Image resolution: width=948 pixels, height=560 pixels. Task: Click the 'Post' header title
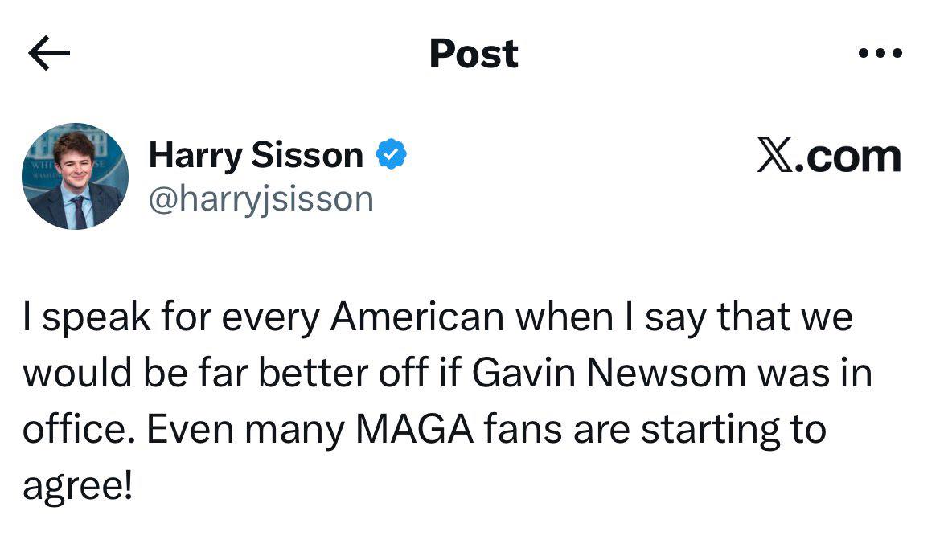coord(474,54)
